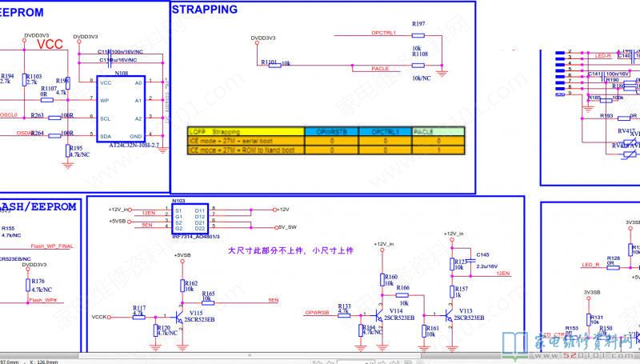This screenshot has width=640, height=364.
Task: Select the red VCC label
Action: 50,45
